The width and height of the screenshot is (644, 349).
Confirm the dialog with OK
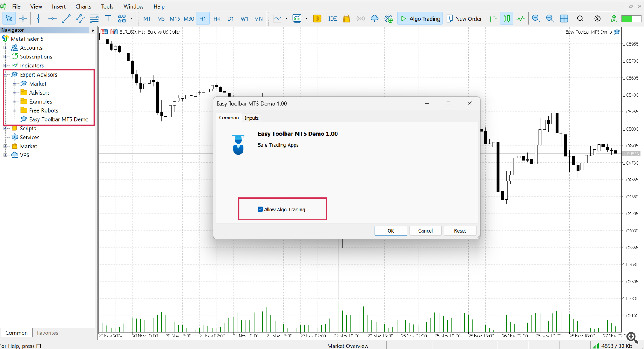[391, 230]
